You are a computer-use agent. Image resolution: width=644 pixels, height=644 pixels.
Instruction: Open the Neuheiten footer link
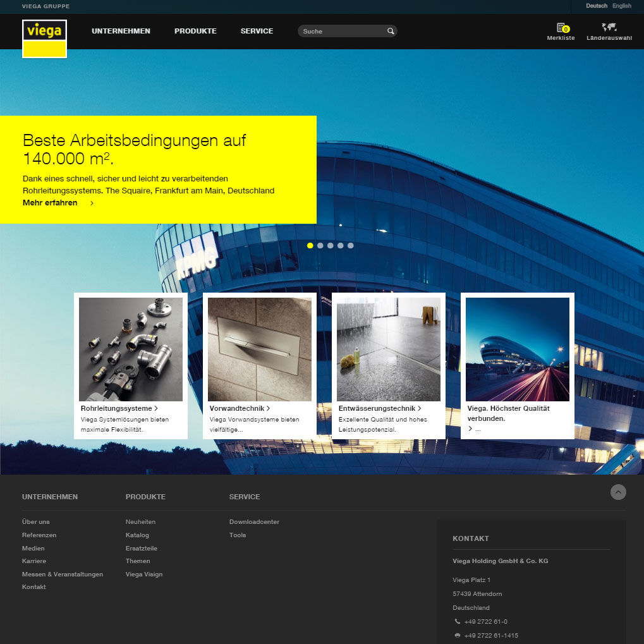(x=140, y=522)
